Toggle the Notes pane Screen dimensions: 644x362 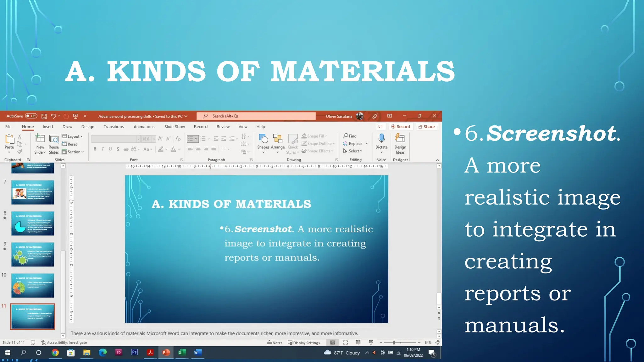275,343
